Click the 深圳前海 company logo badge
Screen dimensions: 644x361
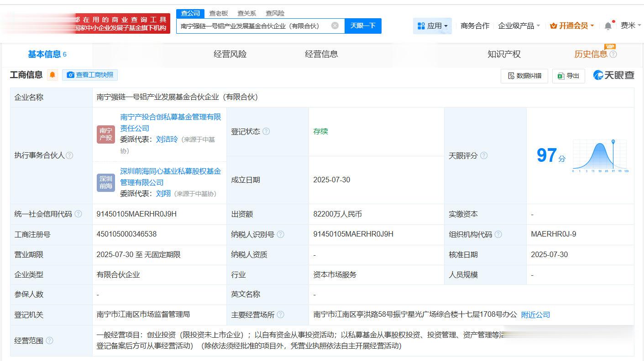106,182
